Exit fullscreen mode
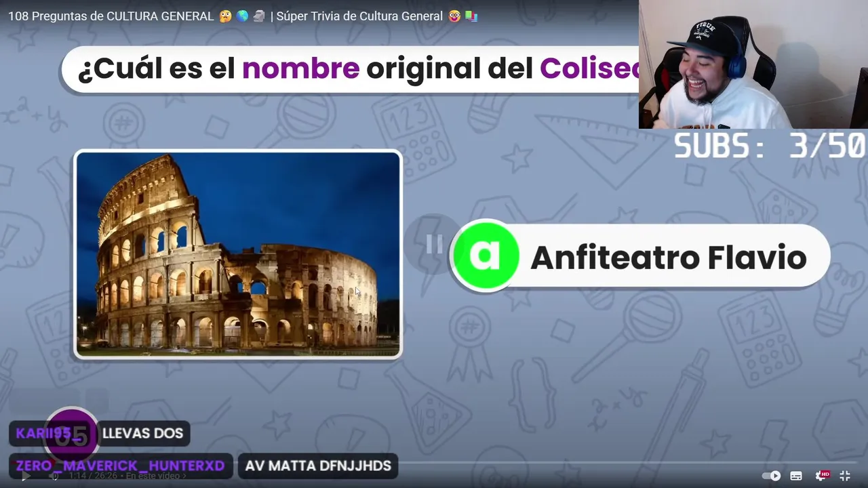Viewport: 868px width, 488px height. click(x=845, y=476)
